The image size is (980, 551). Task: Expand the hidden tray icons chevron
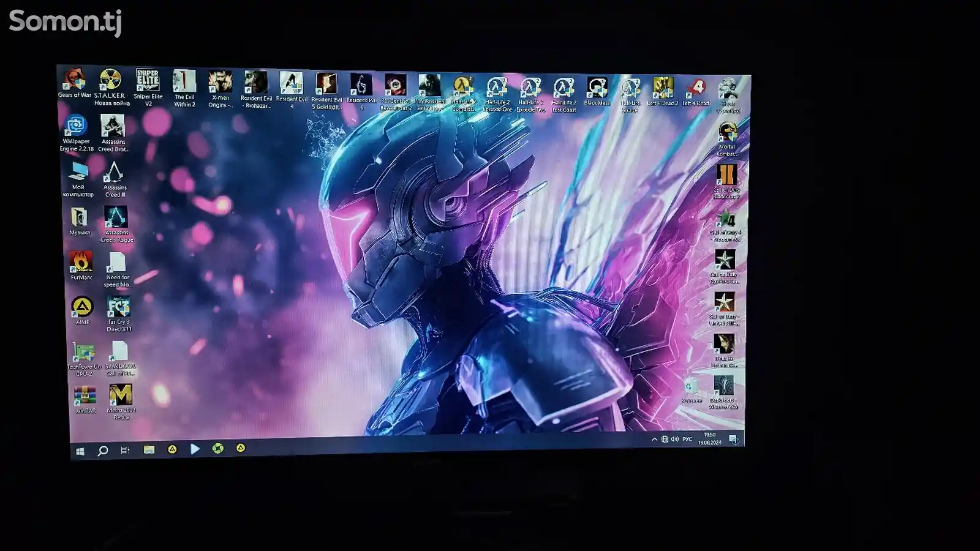654,440
